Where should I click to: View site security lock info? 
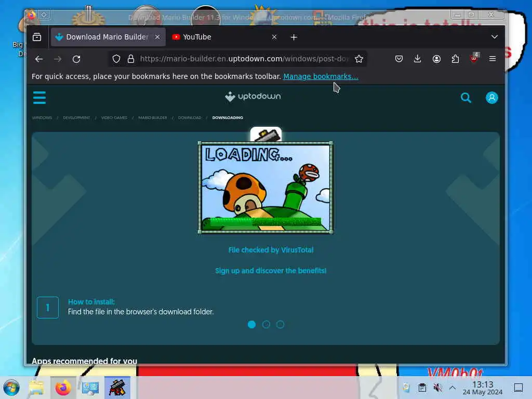pyautogui.click(x=130, y=59)
